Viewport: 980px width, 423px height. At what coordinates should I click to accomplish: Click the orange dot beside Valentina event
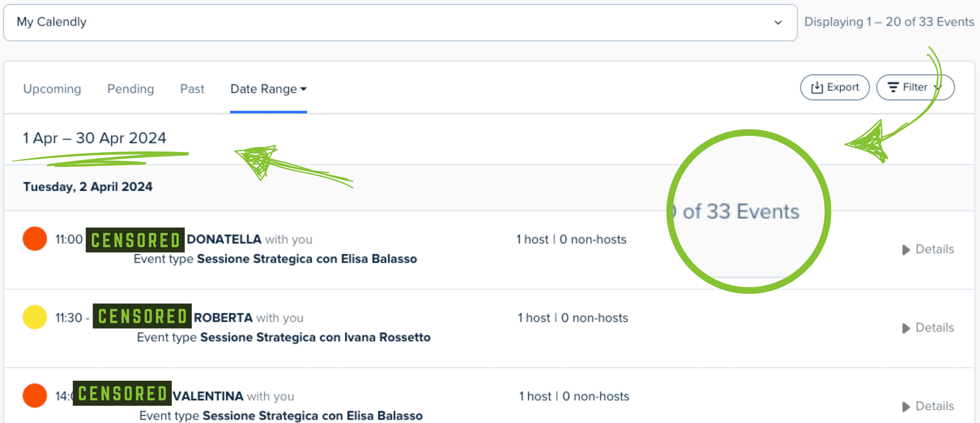[x=35, y=395]
